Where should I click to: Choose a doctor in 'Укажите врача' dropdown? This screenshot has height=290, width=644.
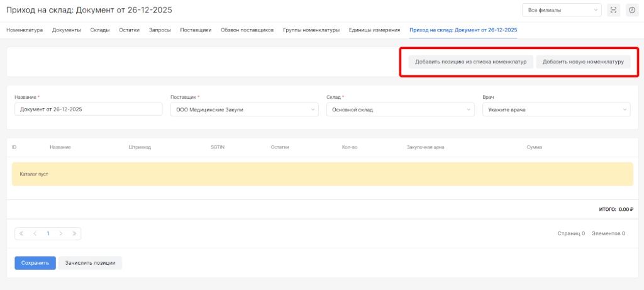tap(556, 109)
